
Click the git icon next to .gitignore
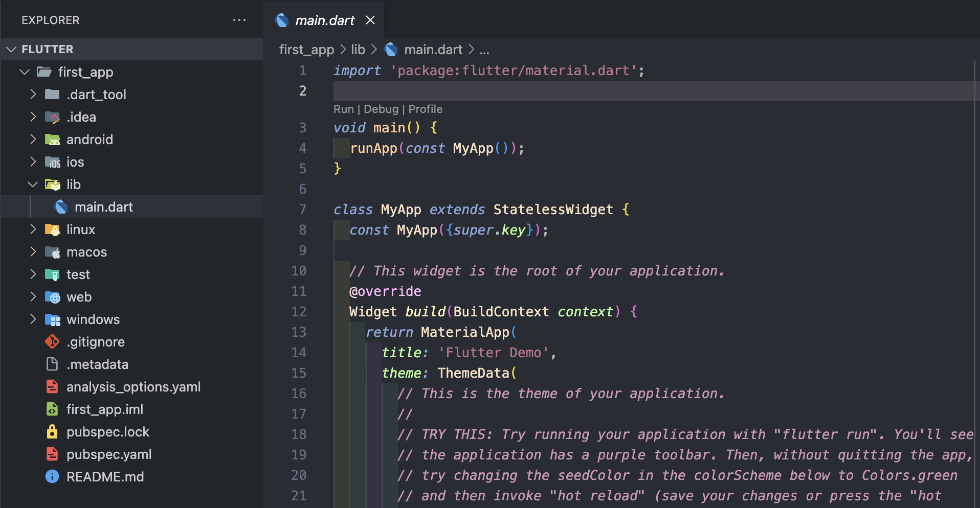pyautogui.click(x=52, y=342)
